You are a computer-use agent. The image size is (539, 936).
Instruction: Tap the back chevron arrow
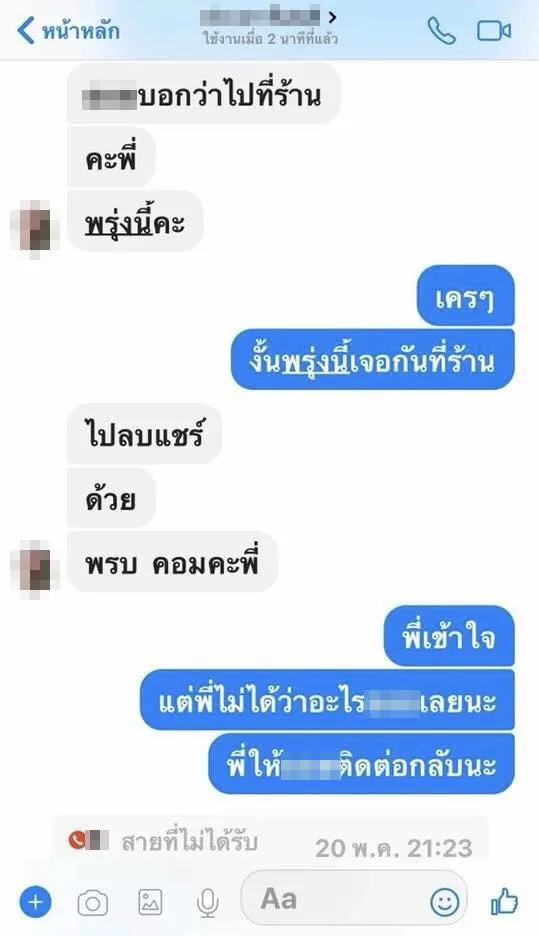[x=26, y=30]
